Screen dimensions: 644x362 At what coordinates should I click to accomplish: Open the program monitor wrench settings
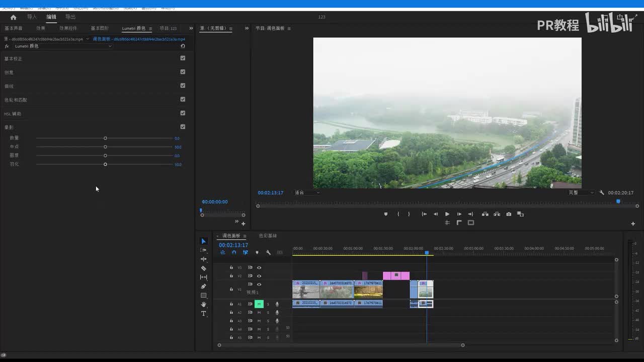601,193
